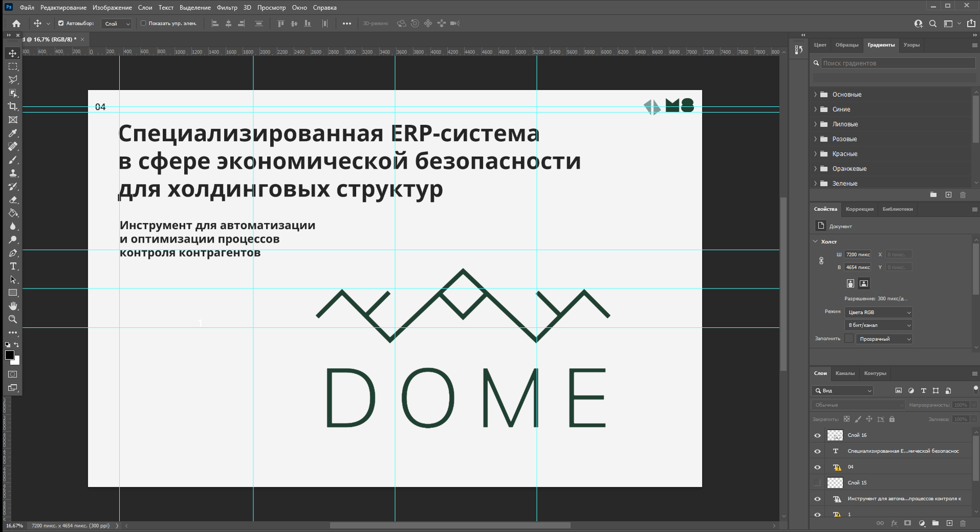This screenshot has height=532, width=980.
Task: Hide the 04 text layer
Action: click(817, 467)
